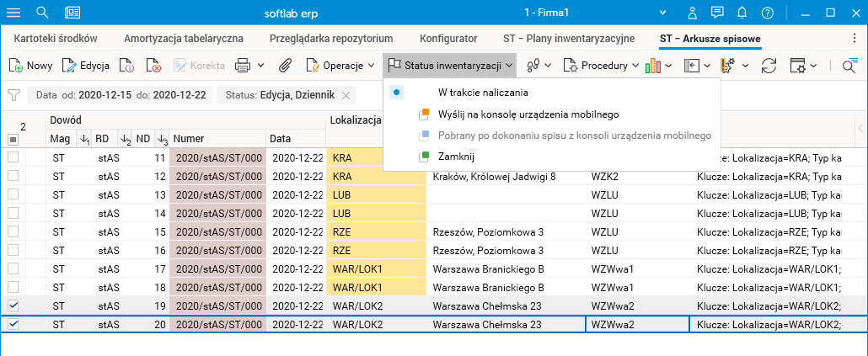The width and height of the screenshot is (868, 356).
Task: Uncheck the row 20 checkbox
Action: pyautogui.click(x=13, y=324)
